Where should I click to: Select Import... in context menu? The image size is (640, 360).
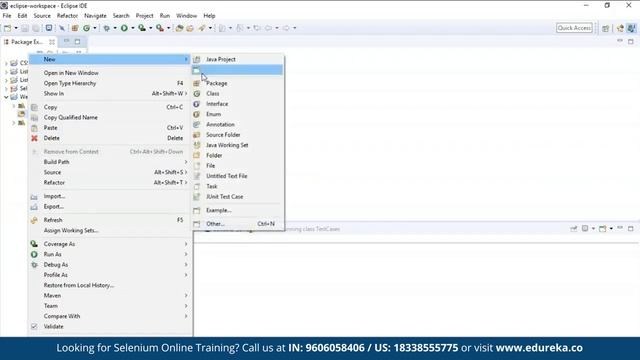pyautogui.click(x=110, y=196)
